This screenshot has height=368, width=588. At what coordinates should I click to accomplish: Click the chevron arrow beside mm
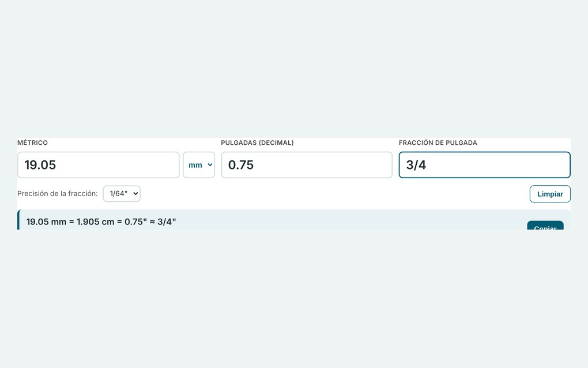(210, 165)
